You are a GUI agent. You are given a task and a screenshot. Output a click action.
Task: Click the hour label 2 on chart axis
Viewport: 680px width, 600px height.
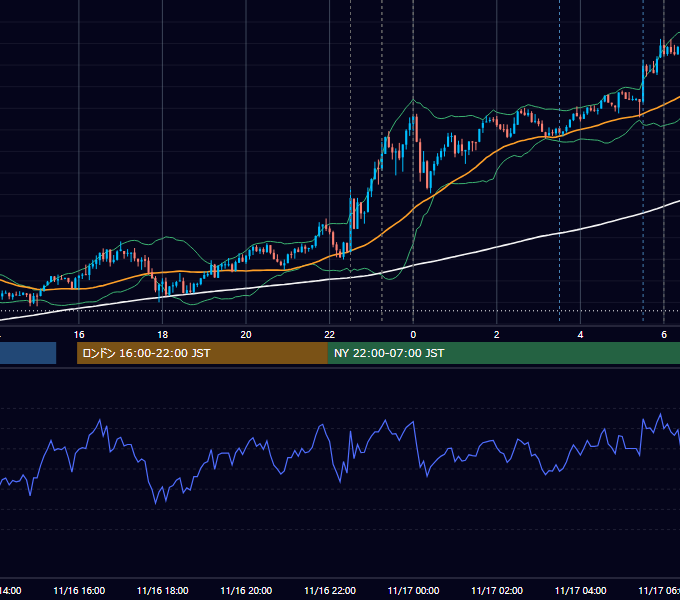(x=497, y=335)
